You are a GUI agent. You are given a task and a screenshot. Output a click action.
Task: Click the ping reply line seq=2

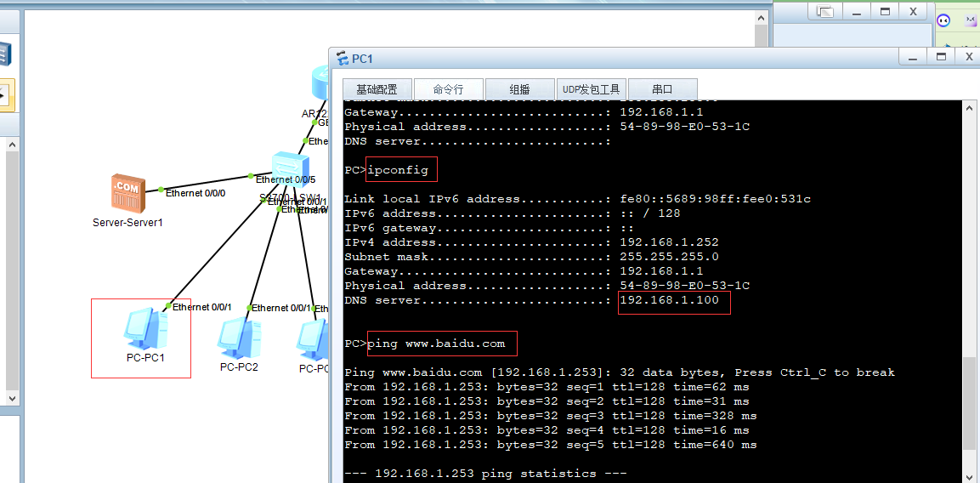pos(547,401)
